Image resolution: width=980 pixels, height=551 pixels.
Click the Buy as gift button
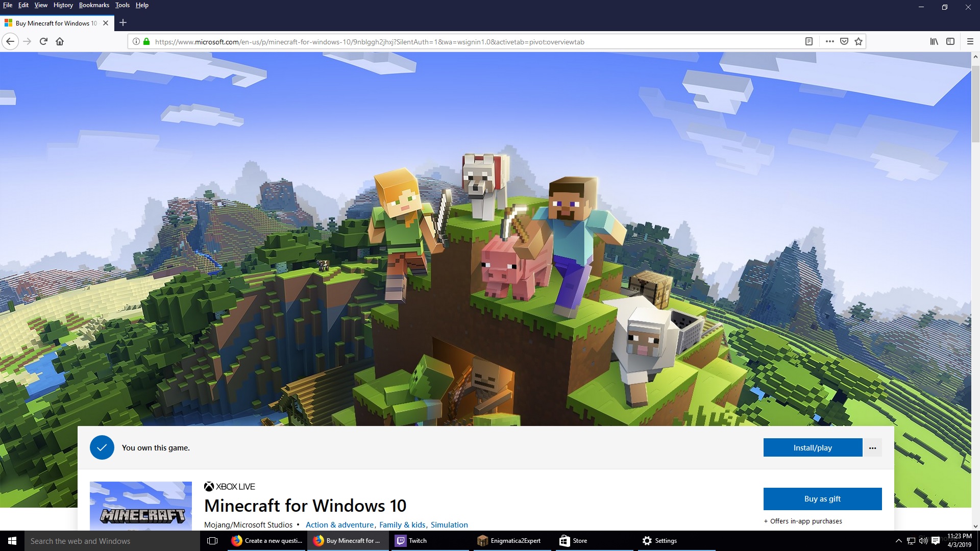(x=822, y=498)
